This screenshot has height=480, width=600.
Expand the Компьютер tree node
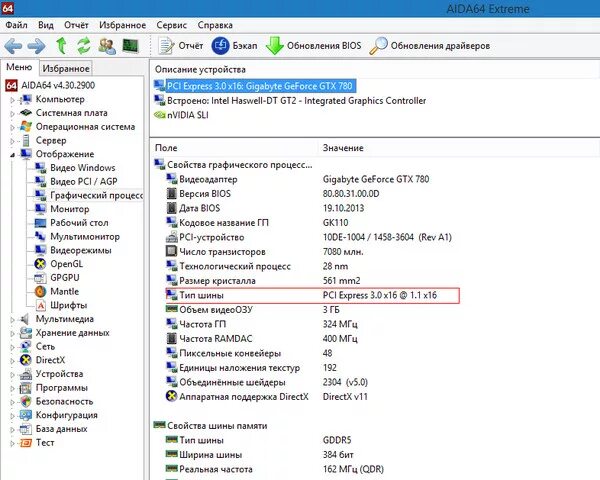click(12, 100)
